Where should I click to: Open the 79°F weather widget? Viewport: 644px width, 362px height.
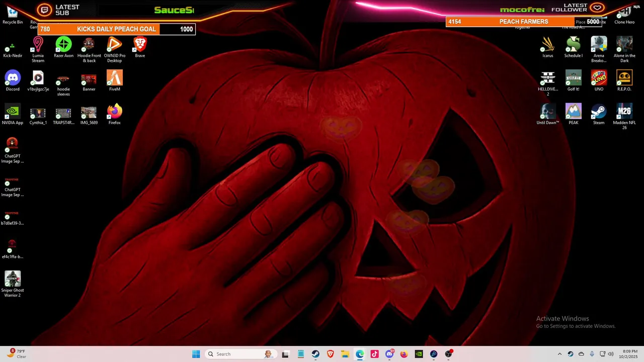[16, 354]
